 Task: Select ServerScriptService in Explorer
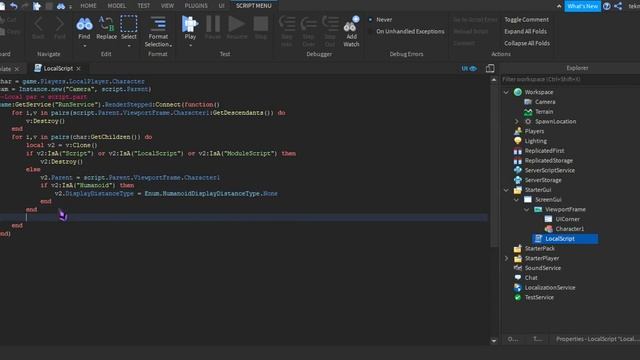coord(549,171)
